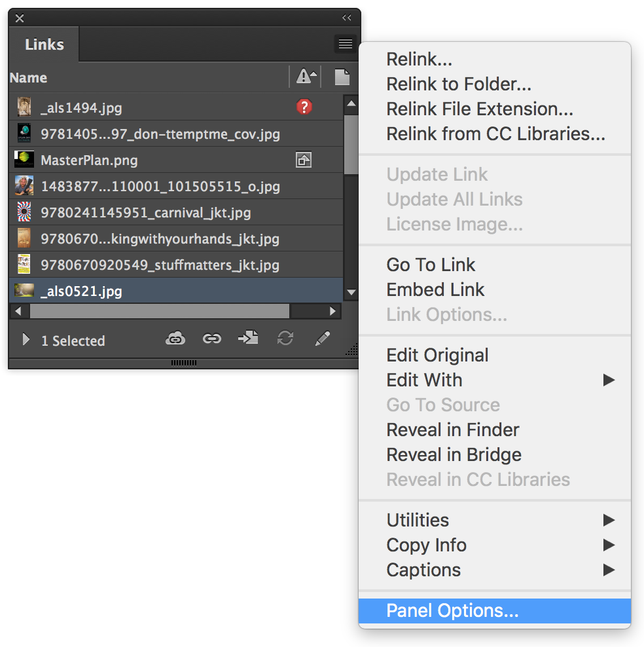Click the 9780241145951_carnival_jkt.jpg thumbnail
Viewport: 644px width, 647px height.
point(24,212)
